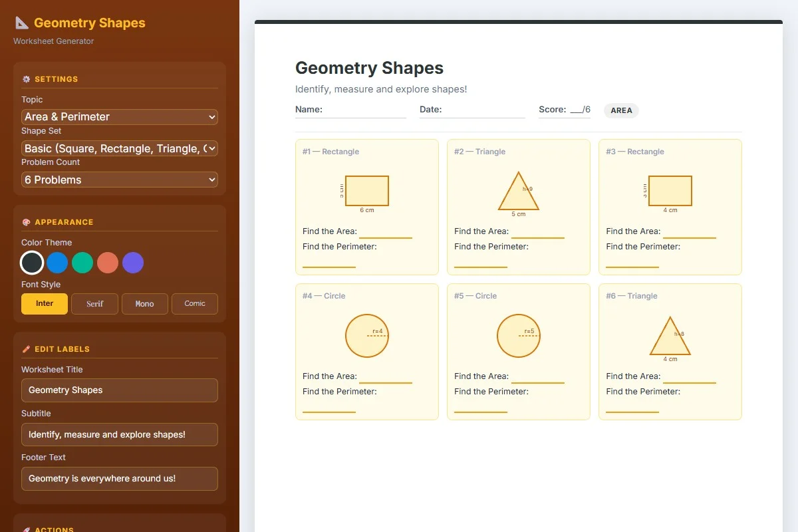
Task: Click the rectangle with 6 cm label
Action: coord(367,191)
